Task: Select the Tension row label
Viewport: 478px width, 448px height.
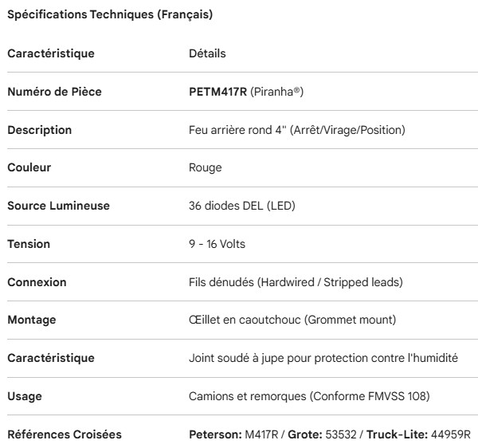Action: 29,244
